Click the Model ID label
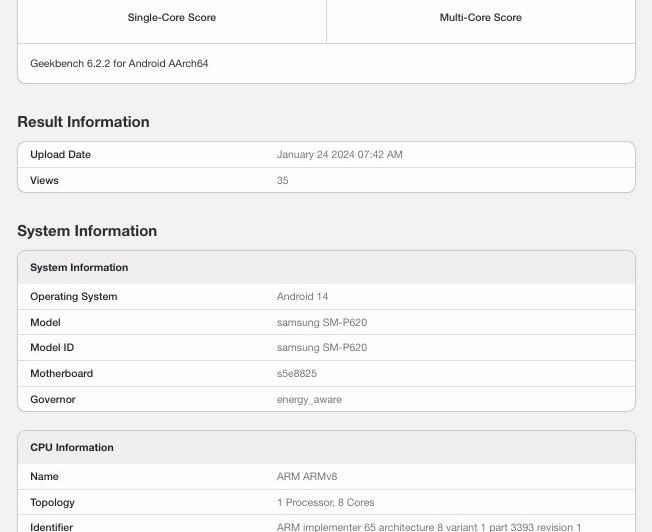 (52, 347)
